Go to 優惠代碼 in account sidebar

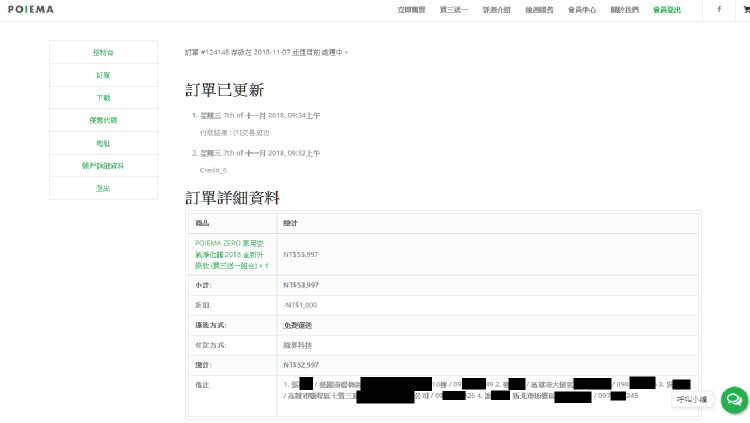tap(103, 120)
